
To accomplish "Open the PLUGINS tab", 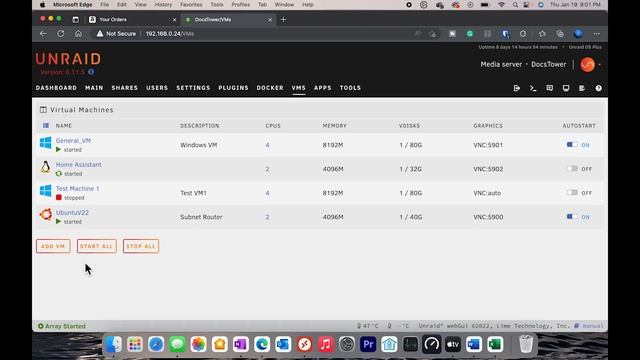I will 233,88.
